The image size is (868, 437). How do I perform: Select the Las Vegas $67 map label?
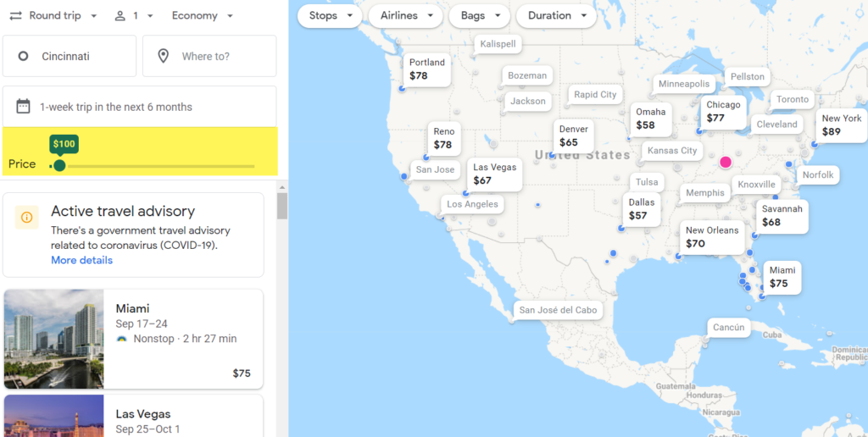point(494,174)
